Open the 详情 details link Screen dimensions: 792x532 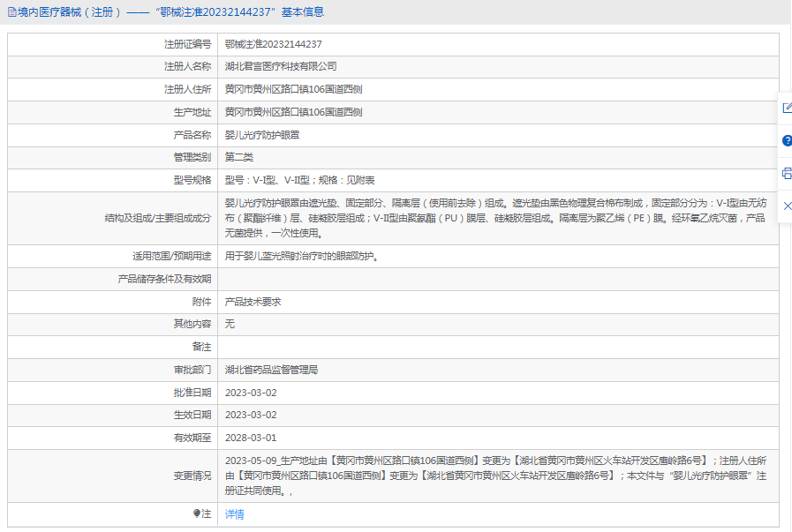(234, 514)
